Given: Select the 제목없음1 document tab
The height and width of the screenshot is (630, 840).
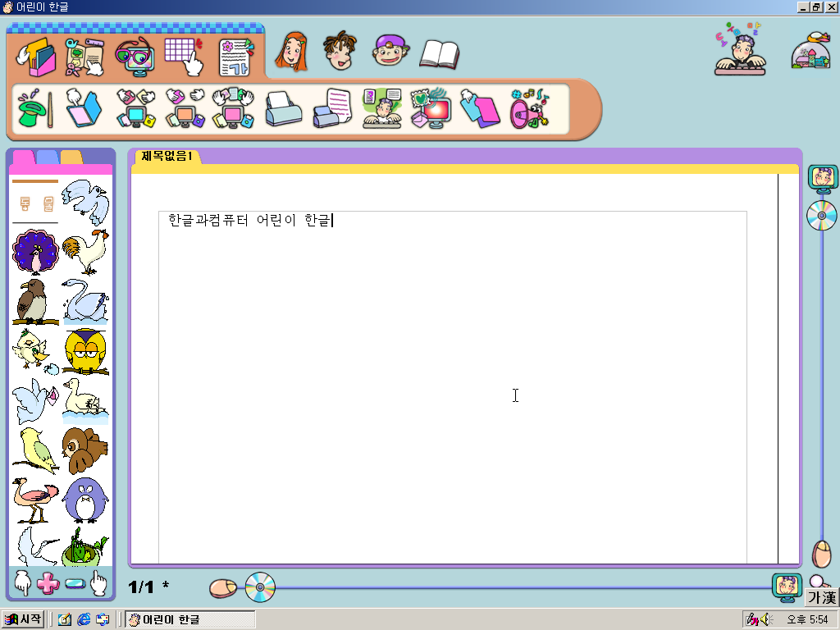Looking at the screenshot, I should click(167, 156).
